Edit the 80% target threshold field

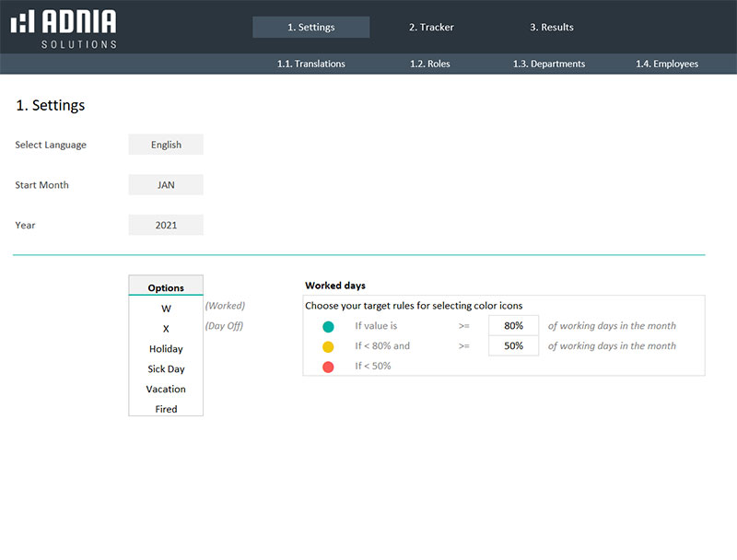(x=513, y=326)
